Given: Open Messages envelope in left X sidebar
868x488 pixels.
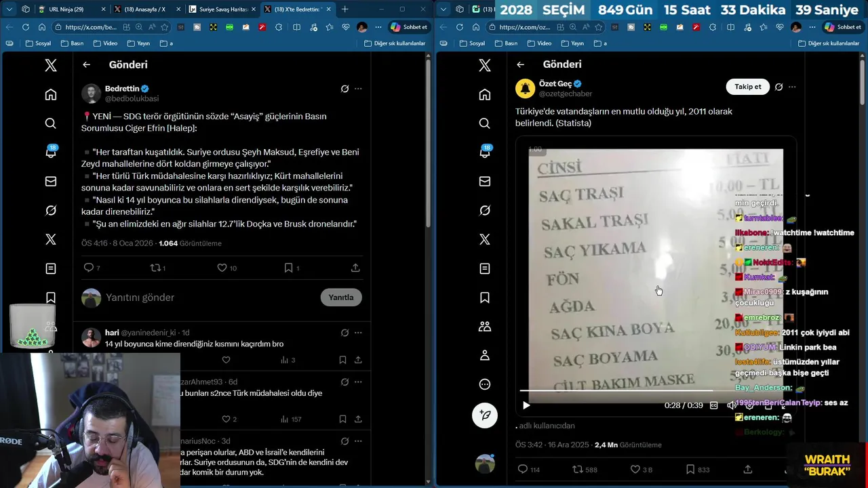Looking at the screenshot, I should click(51, 182).
